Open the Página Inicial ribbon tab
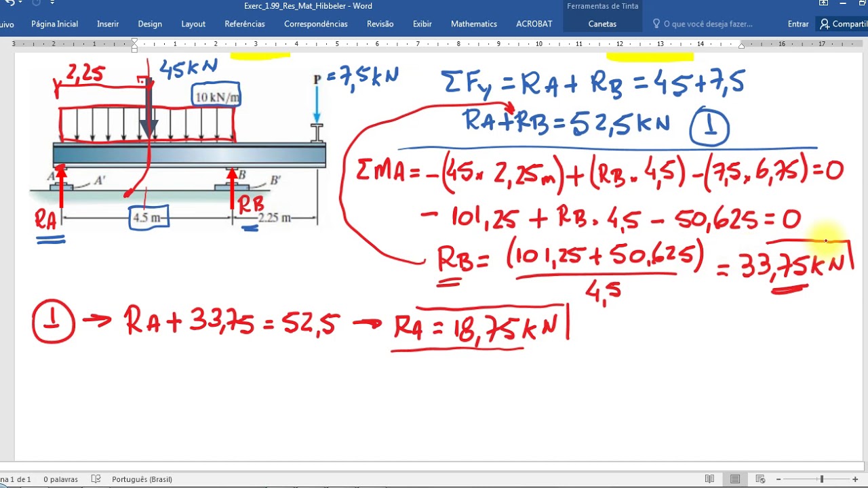 pos(54,24)
